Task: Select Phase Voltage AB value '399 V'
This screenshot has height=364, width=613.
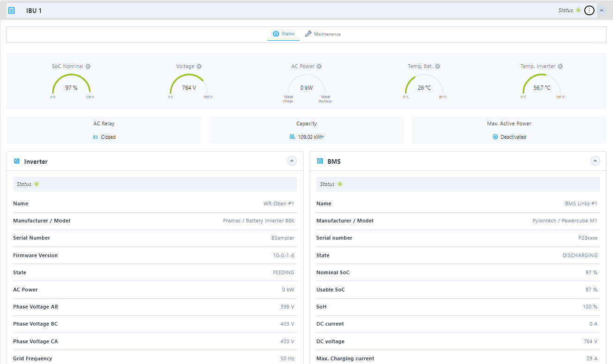Action: (x=287, y=307)
